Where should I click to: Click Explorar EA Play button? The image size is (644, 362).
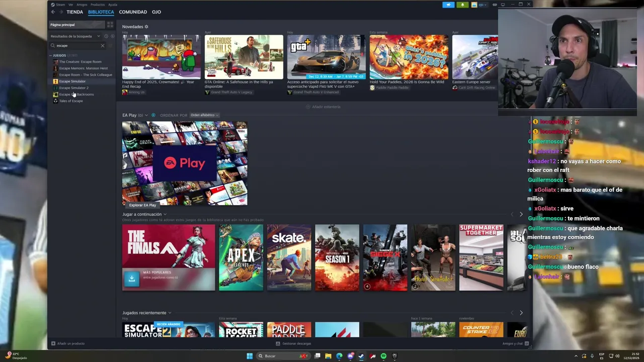pyautogui.click(x=142, y=205)
